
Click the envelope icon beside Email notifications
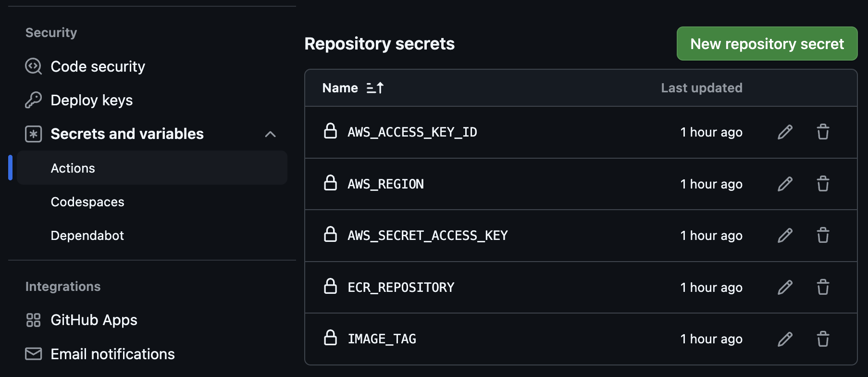coord(33,354)
